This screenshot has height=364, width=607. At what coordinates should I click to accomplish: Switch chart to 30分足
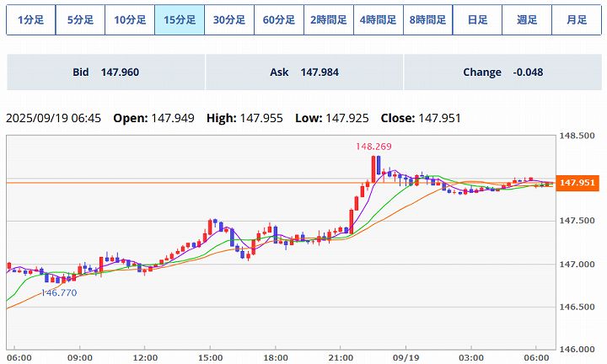pos(229,19)
